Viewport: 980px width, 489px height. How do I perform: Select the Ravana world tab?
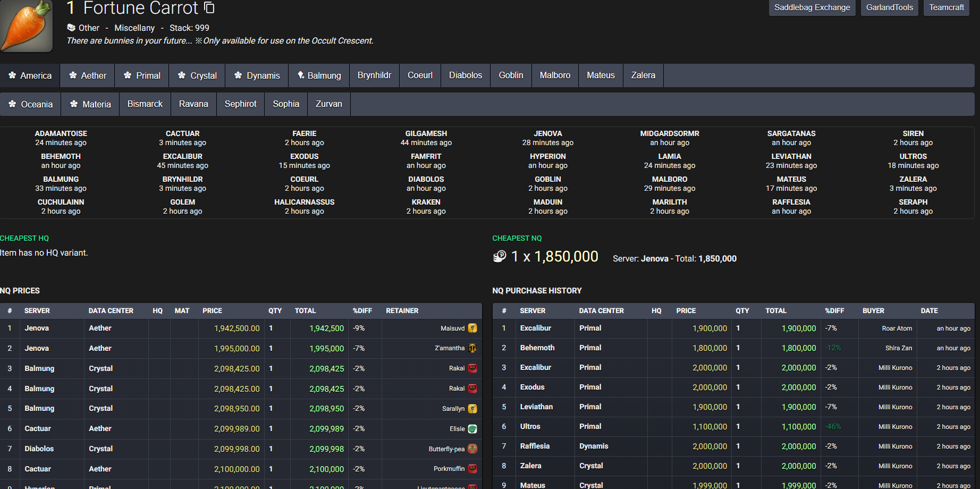click(x=193, y=104)
